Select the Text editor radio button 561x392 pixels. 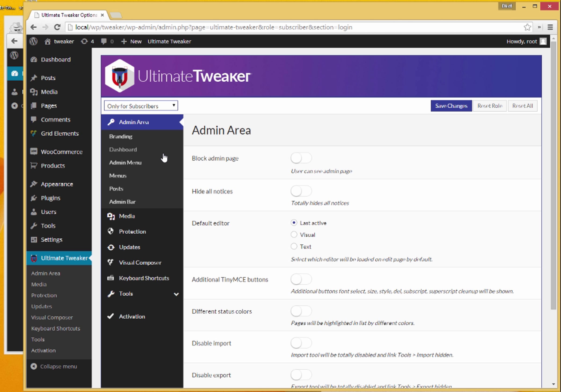click(x=294, y=246)
